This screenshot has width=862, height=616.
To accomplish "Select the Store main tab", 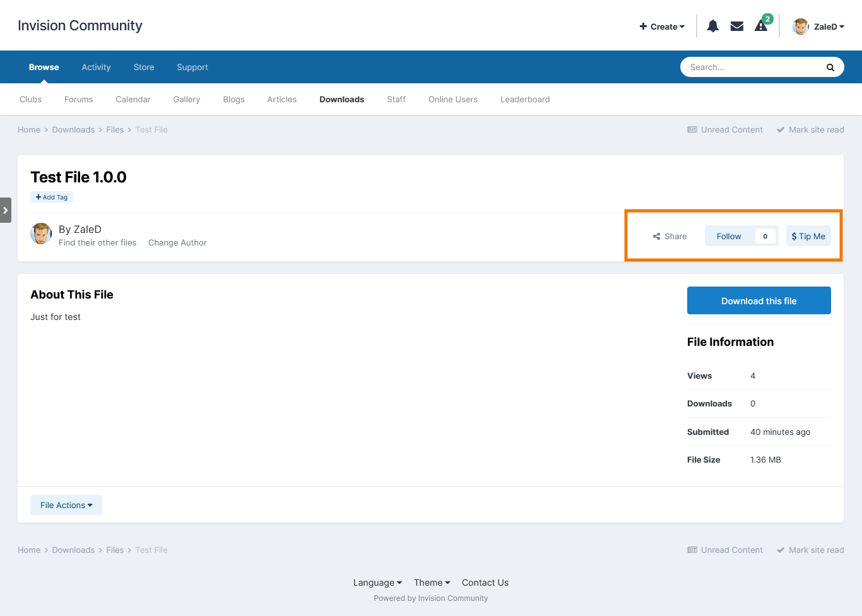I will point(144,67).
